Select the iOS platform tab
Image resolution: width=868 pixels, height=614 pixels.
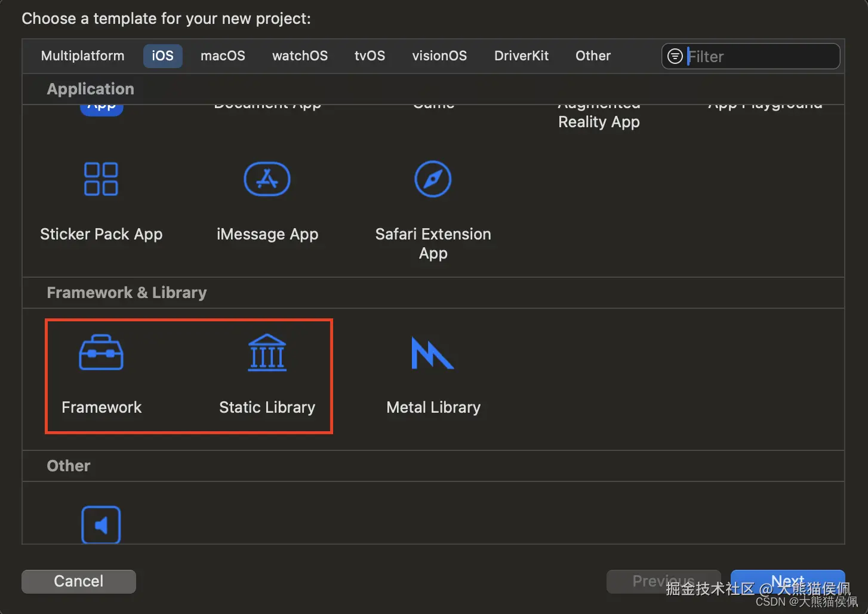[162, 56]
